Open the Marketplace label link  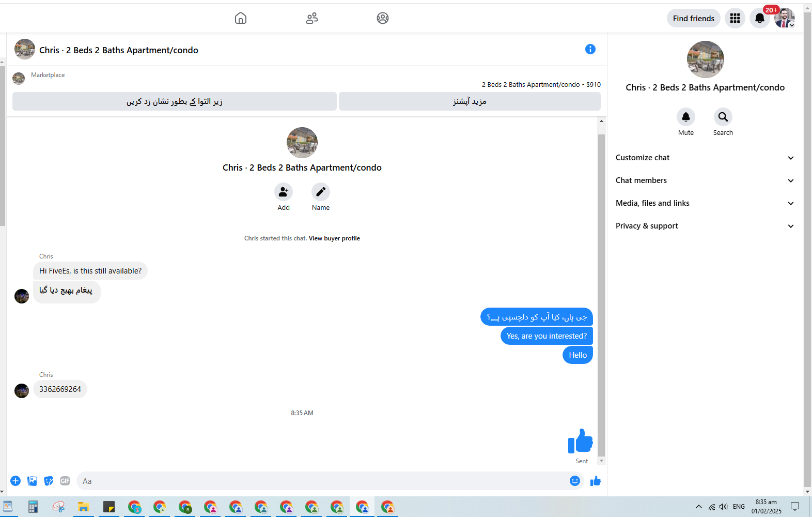coord(48,75)
